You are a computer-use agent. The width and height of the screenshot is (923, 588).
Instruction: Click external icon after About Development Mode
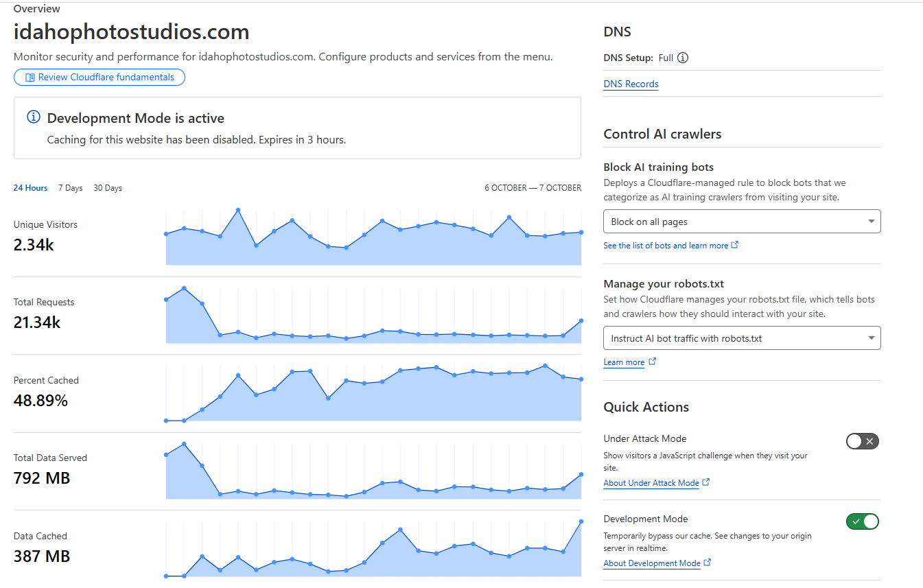708,563
